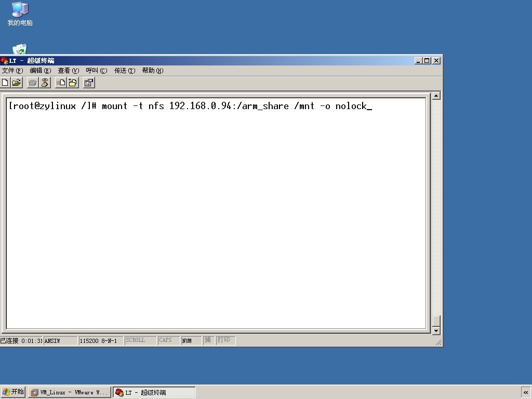The image size is (532, 399).
Task: Click the 捕 capture status indicator
Action: [x=208, y=340]
